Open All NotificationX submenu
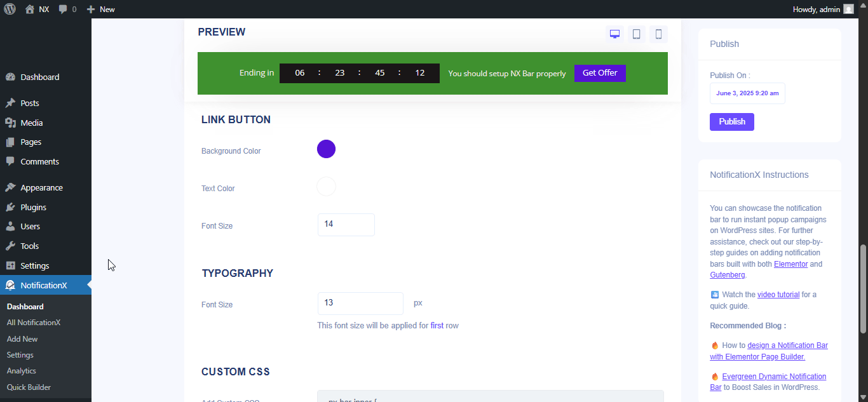The height and width of the screenshot is (402, 868). [34, 323]
